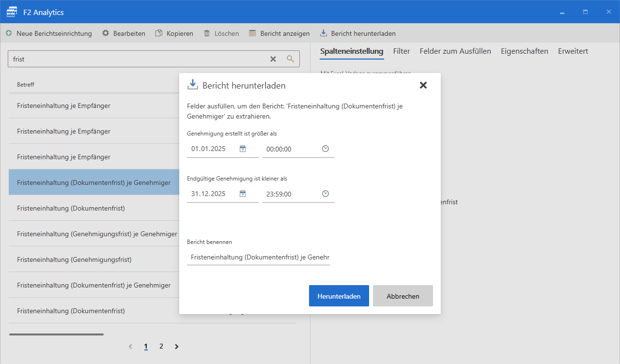Open calendar picker for Endgültige Genehmigung date
The height and width of the screenshot is (364, 620).
point(243,194)
